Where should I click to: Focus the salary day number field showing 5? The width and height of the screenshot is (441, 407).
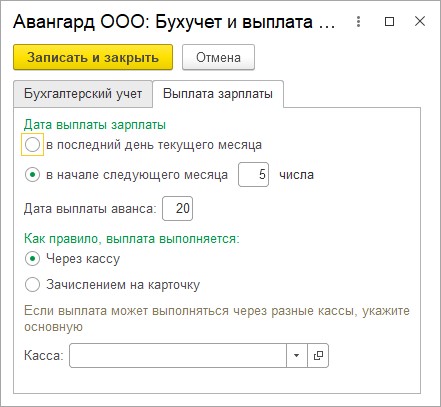pos(253,174)
